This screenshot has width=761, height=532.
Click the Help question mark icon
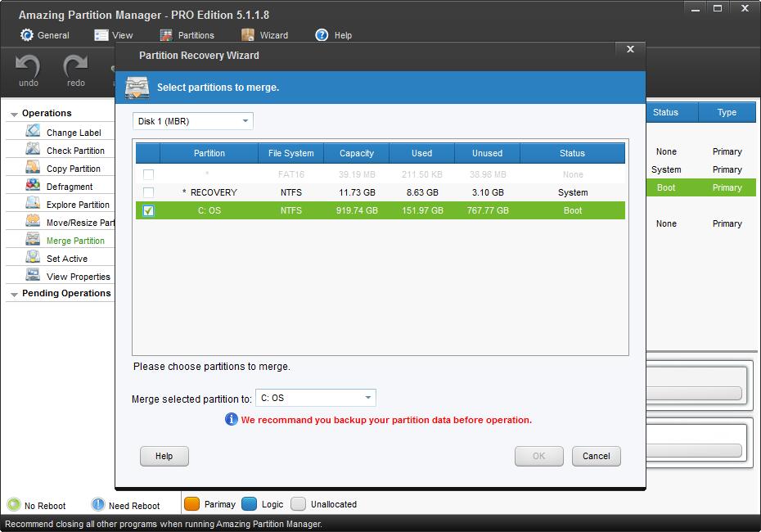(322, 35)
